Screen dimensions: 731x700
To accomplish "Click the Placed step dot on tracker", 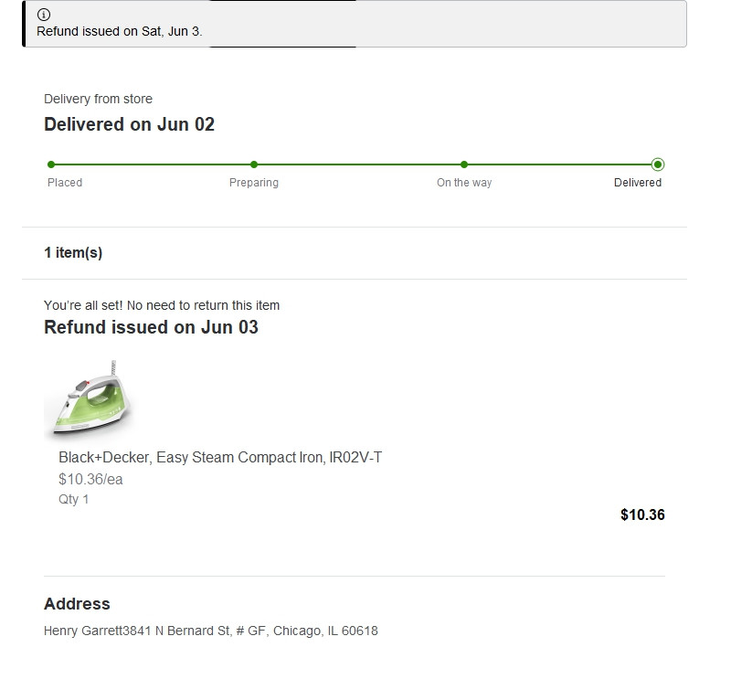I will click(x=51, y=164).
